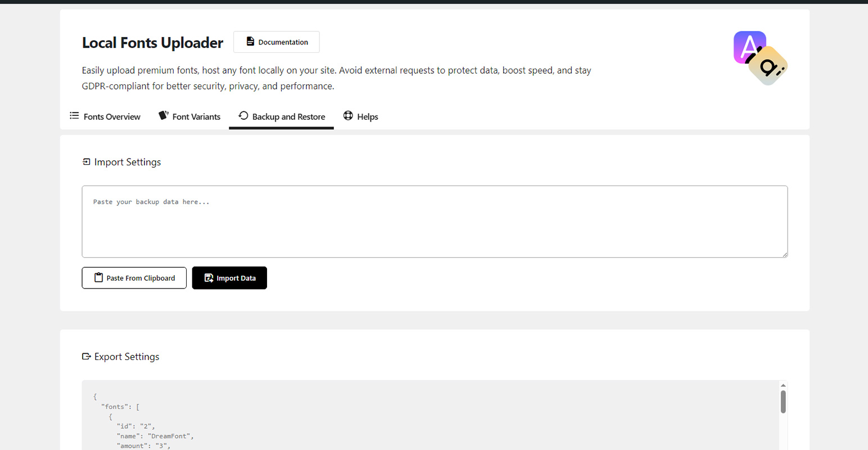Image resolution: width=868 pixels, height=450 pixels.
Task: Click the export code scrollbar thumb
Action: coord(783,402)
